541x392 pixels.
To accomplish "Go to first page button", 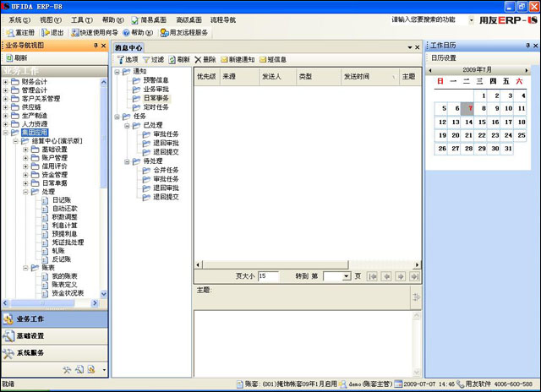I will (x=372, y=276).
